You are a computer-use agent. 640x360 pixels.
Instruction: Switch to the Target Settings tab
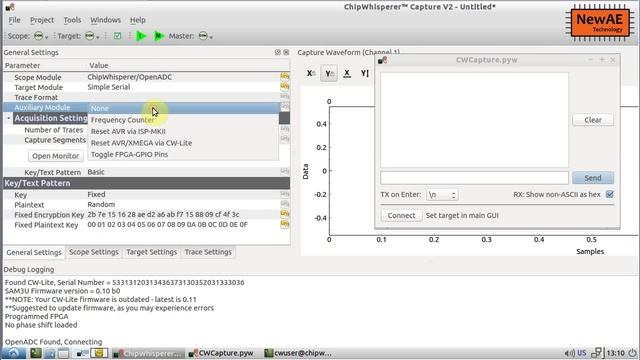click(151, 252)
